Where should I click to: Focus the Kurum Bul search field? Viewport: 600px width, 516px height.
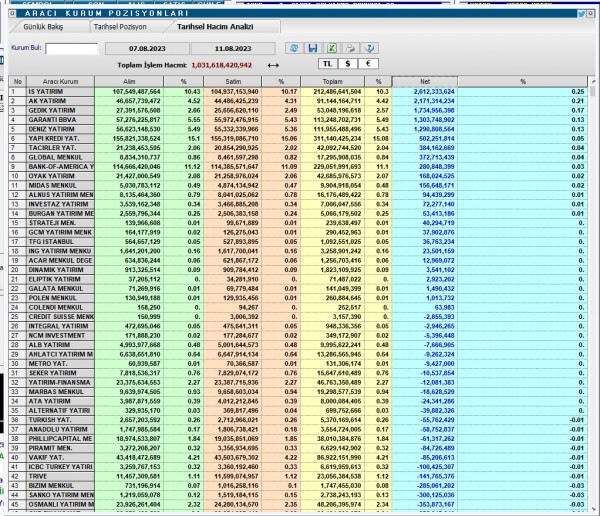[72, 49]
